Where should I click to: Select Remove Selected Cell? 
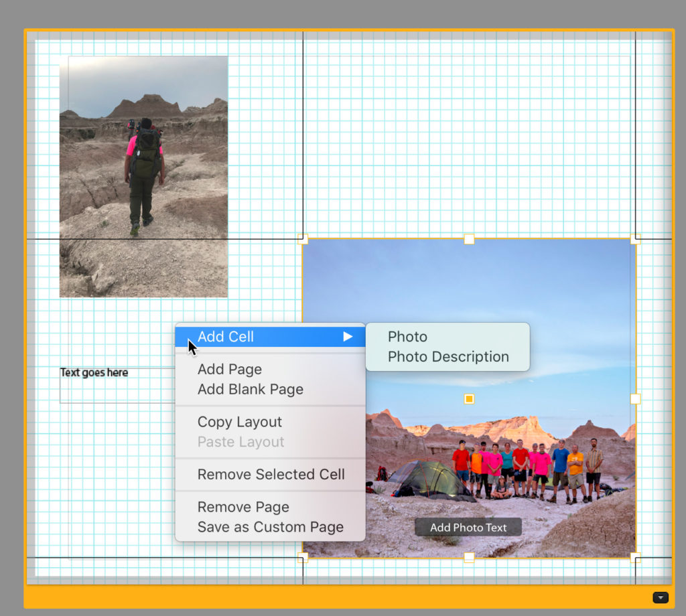[x=271, y=475]
